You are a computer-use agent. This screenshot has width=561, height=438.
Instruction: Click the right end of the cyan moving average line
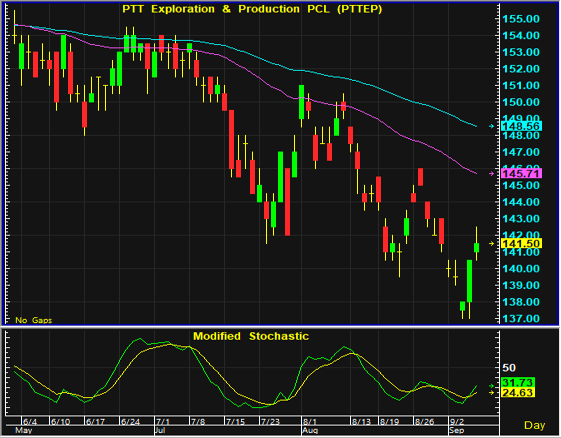[476, 126]
